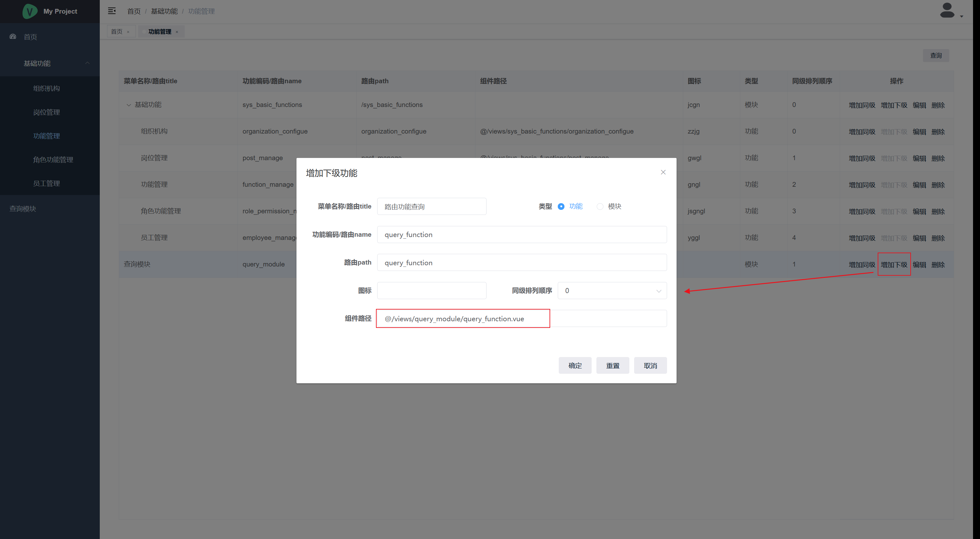Click the 确定 button
Viewport: 980px width, 539px height.
575,365
